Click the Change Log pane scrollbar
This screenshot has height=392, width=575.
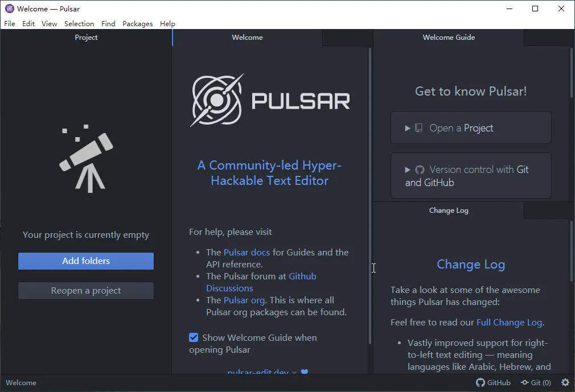click(572, 251)
